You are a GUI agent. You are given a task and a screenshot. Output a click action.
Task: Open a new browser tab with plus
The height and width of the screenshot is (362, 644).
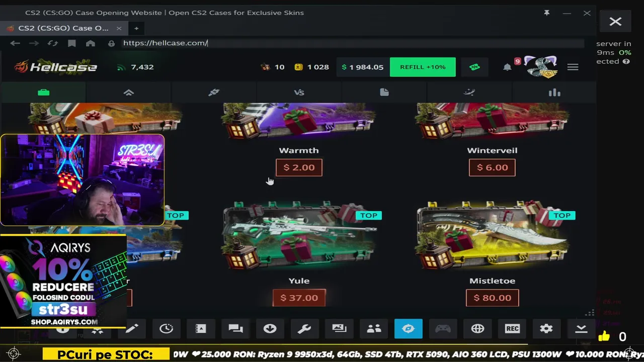click(136, 28)
